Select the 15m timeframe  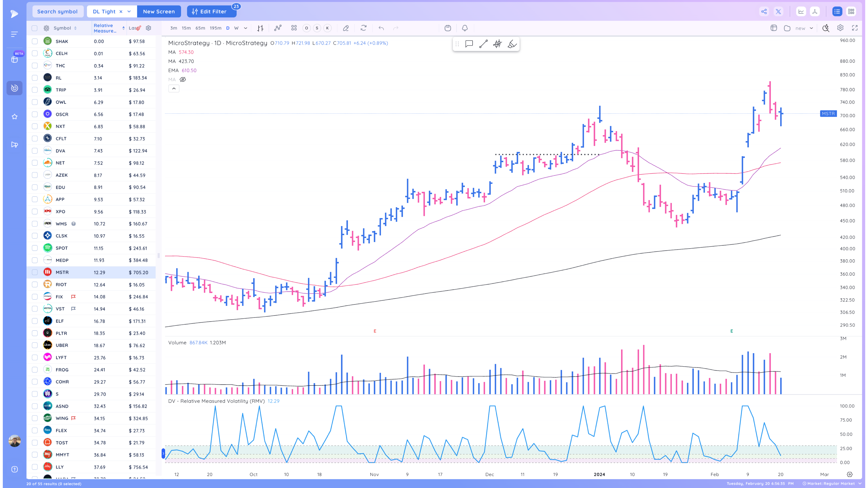[x=186, y=28]
